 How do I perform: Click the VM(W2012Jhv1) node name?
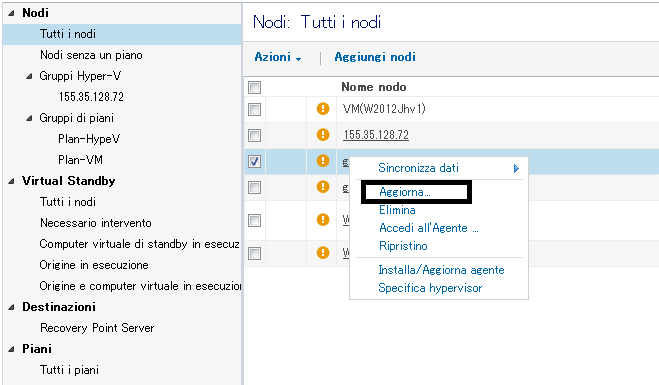pyautogui.click(x=384, y=109)
